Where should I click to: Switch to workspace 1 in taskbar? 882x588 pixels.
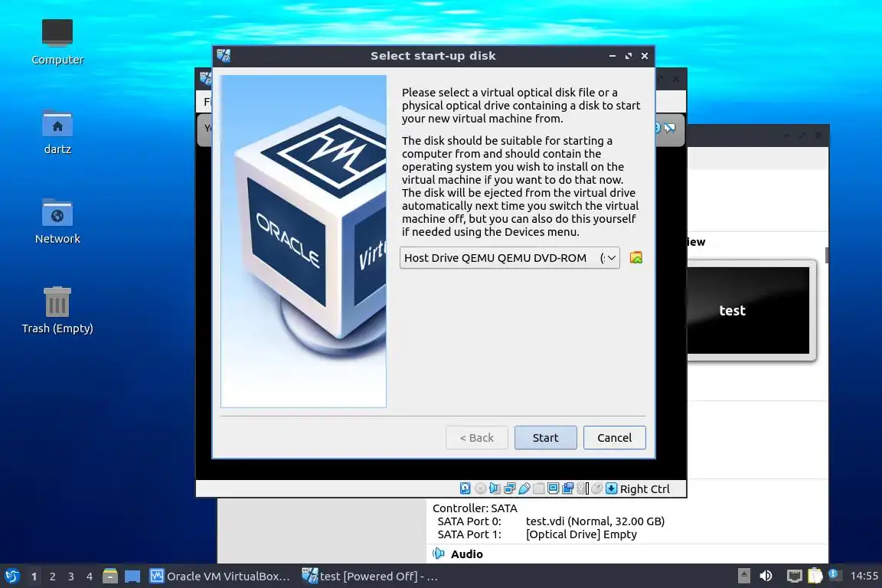(x=34, y=577)
